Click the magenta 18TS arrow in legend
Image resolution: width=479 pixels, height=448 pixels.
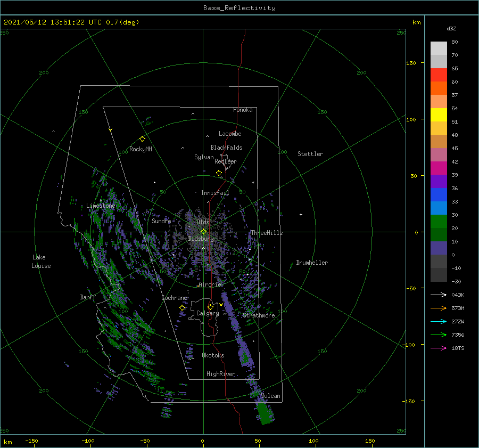coord(439,348)
